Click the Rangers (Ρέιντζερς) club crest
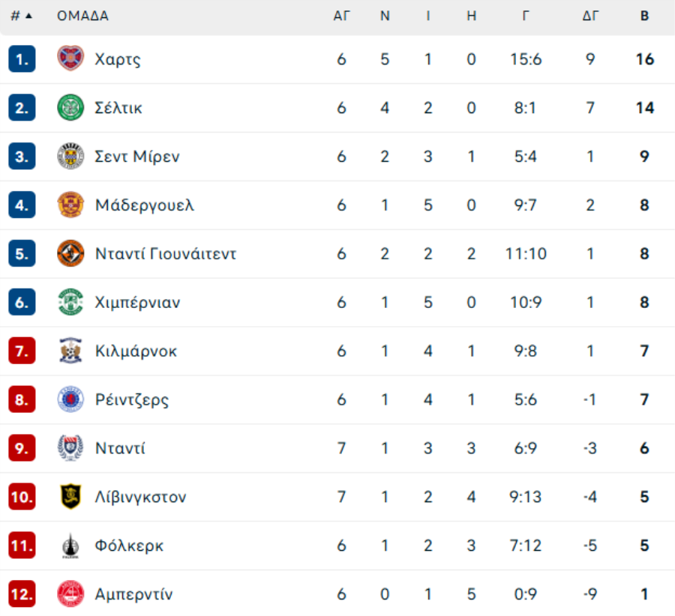Viewport: 675px width, 616px height. pos(70,399)
